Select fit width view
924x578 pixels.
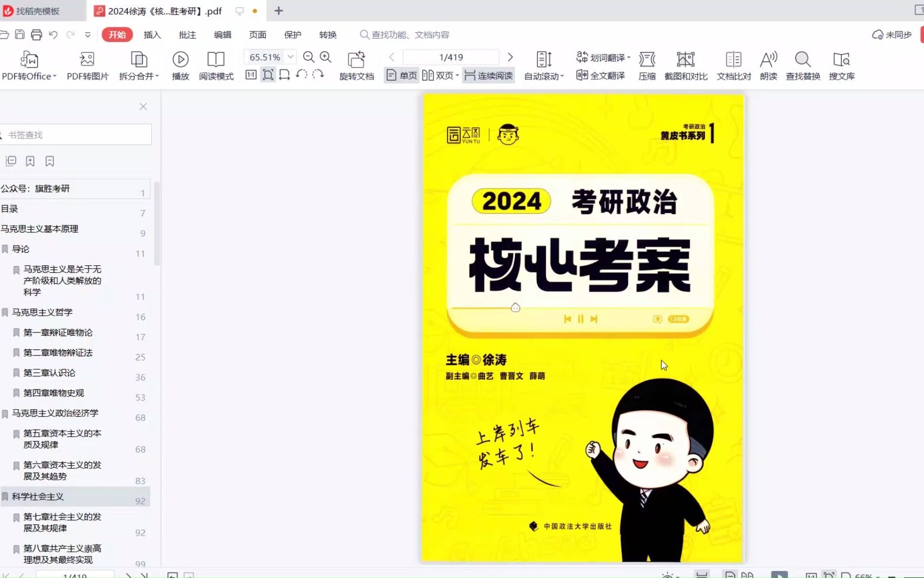[284, 75]
